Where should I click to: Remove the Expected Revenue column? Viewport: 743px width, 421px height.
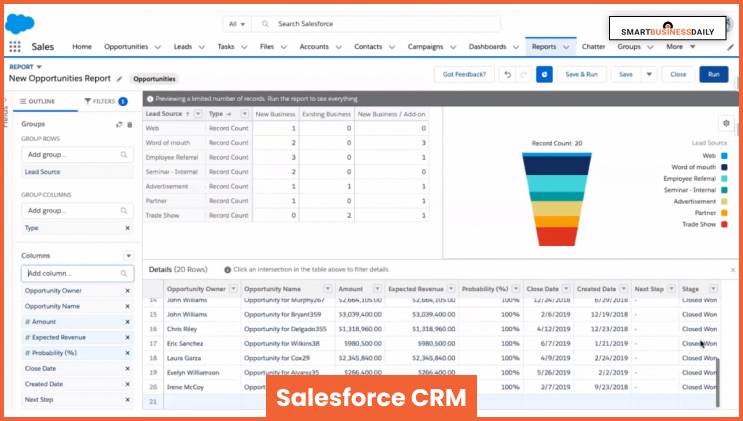[x=127, y=338]
